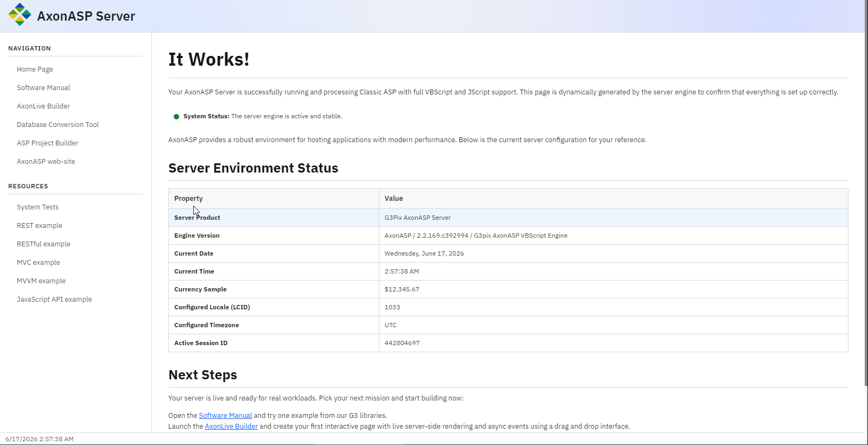Click the 442804697 session ID value
Viewport: 868px width, 445px height.
402,343
